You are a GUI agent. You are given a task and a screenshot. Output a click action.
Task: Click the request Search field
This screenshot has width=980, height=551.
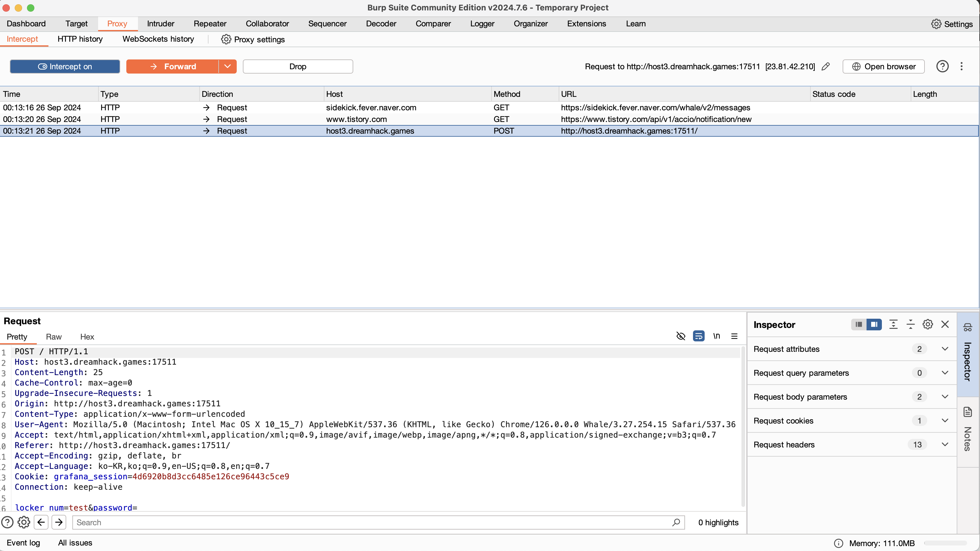point(378,522)
